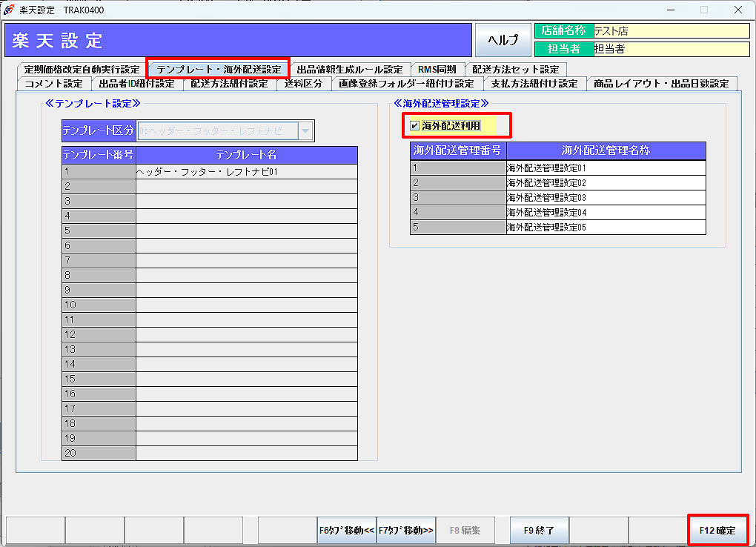
Task: Click the template name cell of row 20
Action: coord(246,453)
